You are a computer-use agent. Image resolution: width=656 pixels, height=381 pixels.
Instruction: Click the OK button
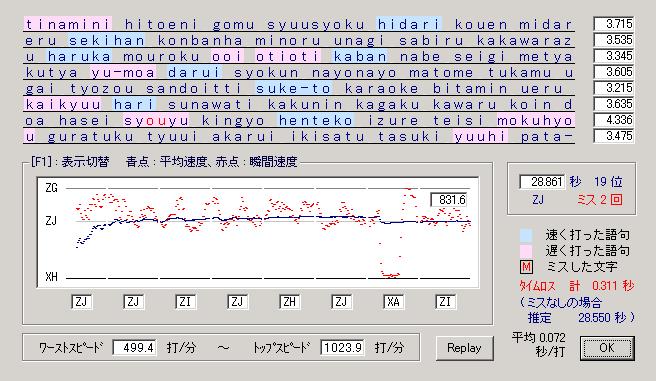(607, 348)
